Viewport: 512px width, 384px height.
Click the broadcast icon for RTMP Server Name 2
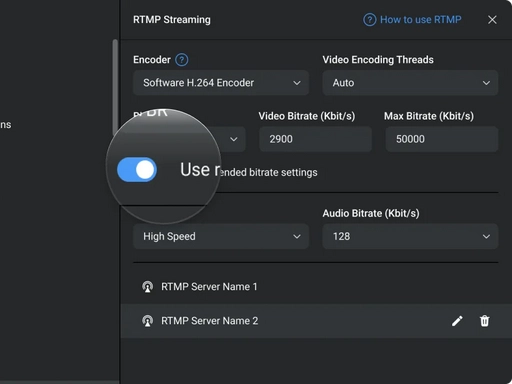point(148,321)
